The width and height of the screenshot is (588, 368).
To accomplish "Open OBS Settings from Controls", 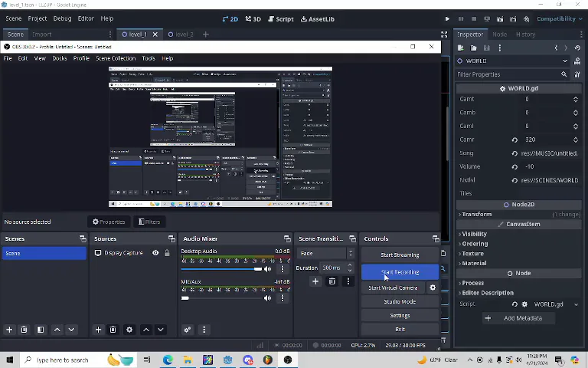I will point(400,315).
